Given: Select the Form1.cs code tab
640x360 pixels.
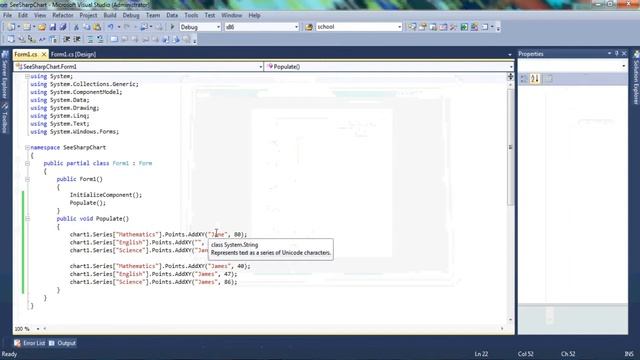Looking at the screenshot, I should (x=25, y=54).
